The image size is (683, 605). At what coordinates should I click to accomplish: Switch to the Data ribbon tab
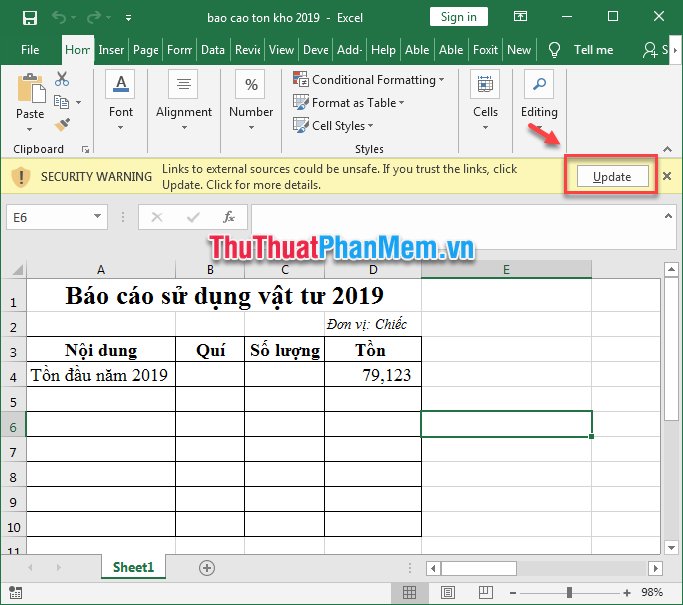pos(212,49)
